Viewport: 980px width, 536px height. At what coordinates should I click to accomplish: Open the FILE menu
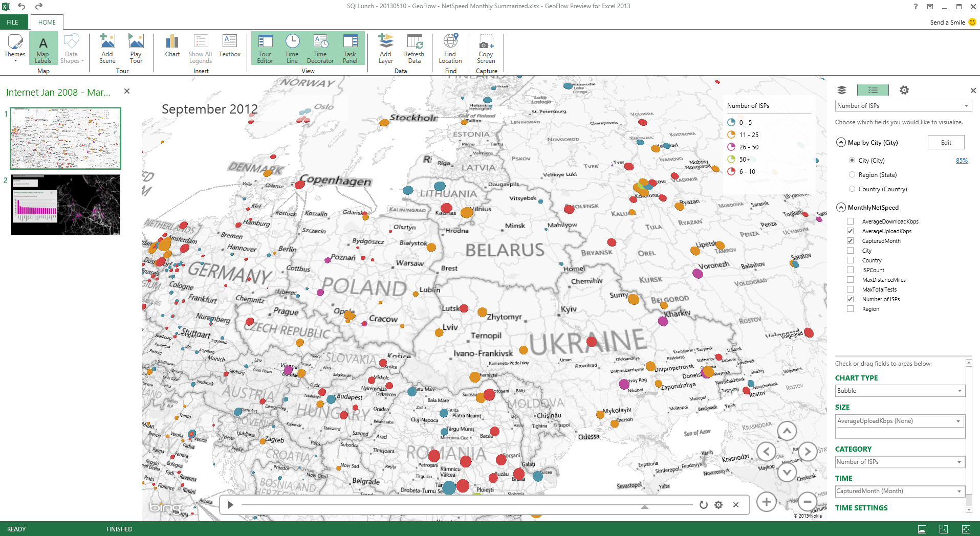[x=13, y=22]
